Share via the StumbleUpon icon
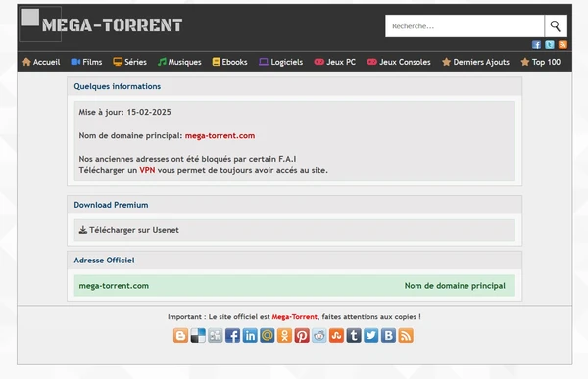588x379 pixels. tap(336, 336)
